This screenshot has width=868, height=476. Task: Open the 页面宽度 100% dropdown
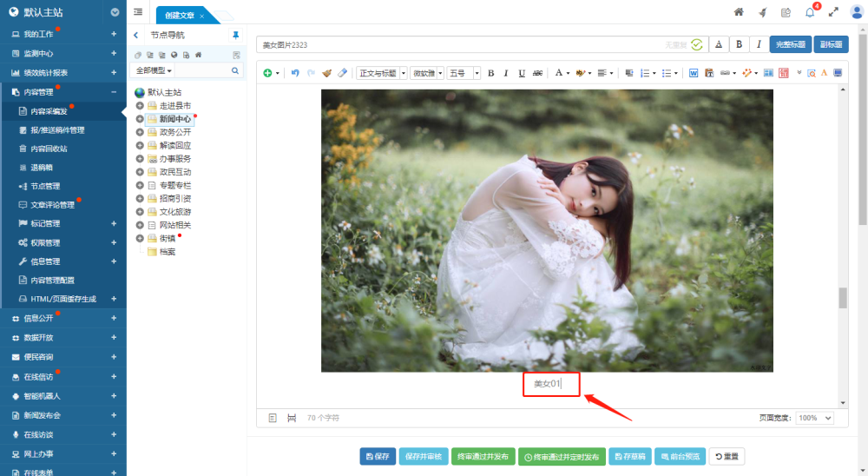(815, 418)
